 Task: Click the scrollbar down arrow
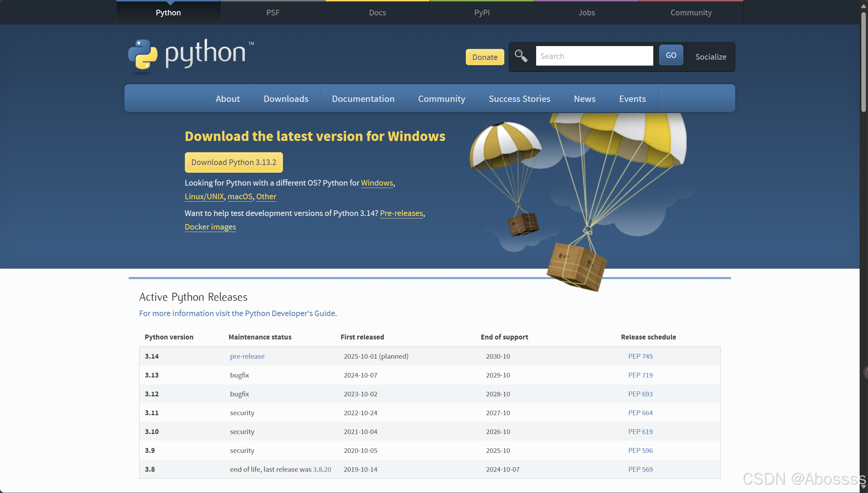[x=863, y=486]
